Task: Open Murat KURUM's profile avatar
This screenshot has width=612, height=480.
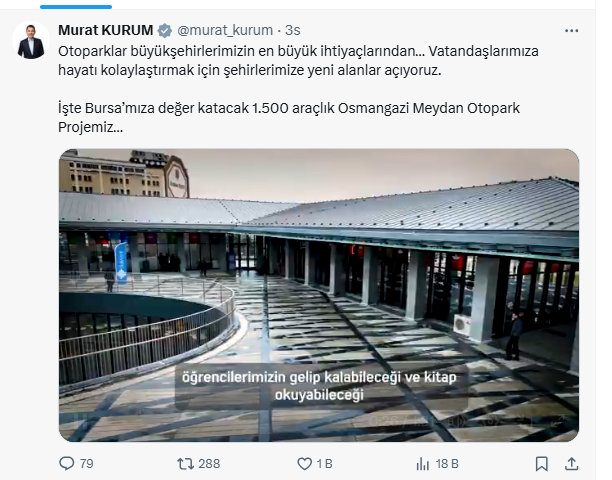Action: pyautogui.click(x=31, y=41)
